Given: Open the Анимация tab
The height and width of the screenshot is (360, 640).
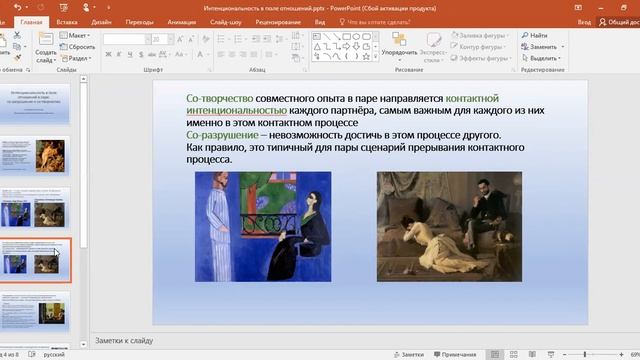Looking at the screenshot, I should point(182,22).
